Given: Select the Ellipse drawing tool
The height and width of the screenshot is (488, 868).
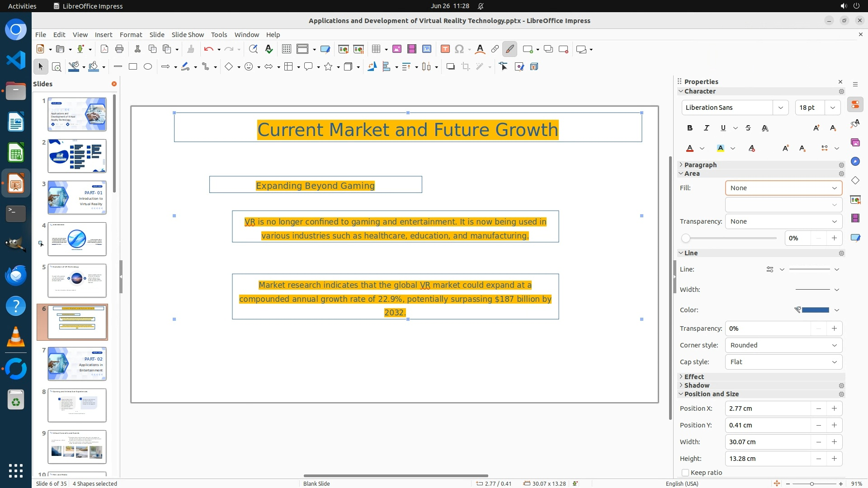Looking at the screenshot, I should [x=148, y=67].
